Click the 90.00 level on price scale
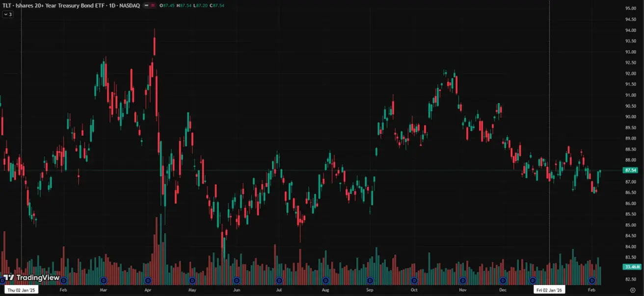The height and width of the screenshot is (296, 644). coord(630,117)
